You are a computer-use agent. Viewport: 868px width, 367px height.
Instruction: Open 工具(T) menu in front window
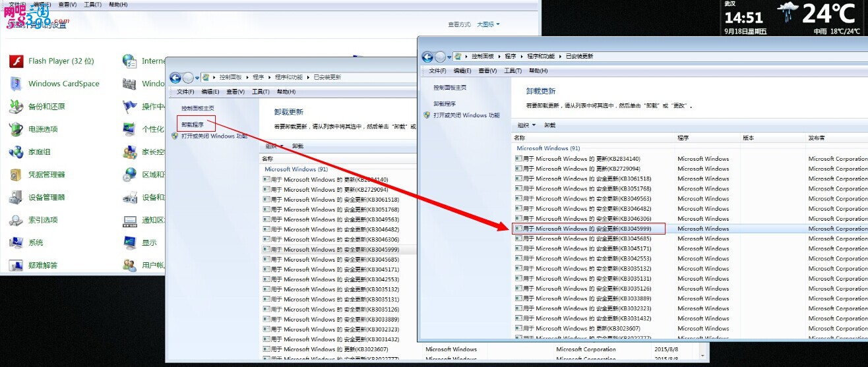(512, 71)
